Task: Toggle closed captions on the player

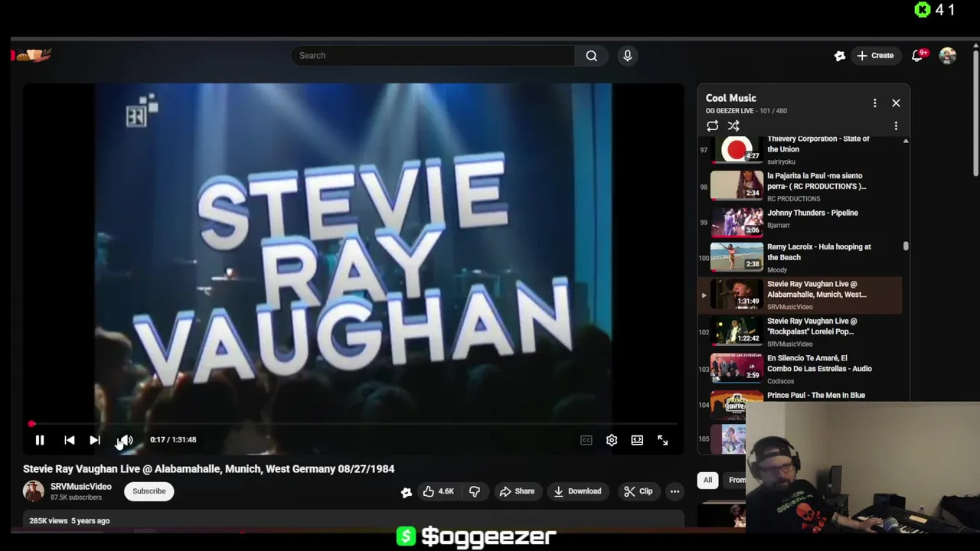Action: (x=586, y=440)
